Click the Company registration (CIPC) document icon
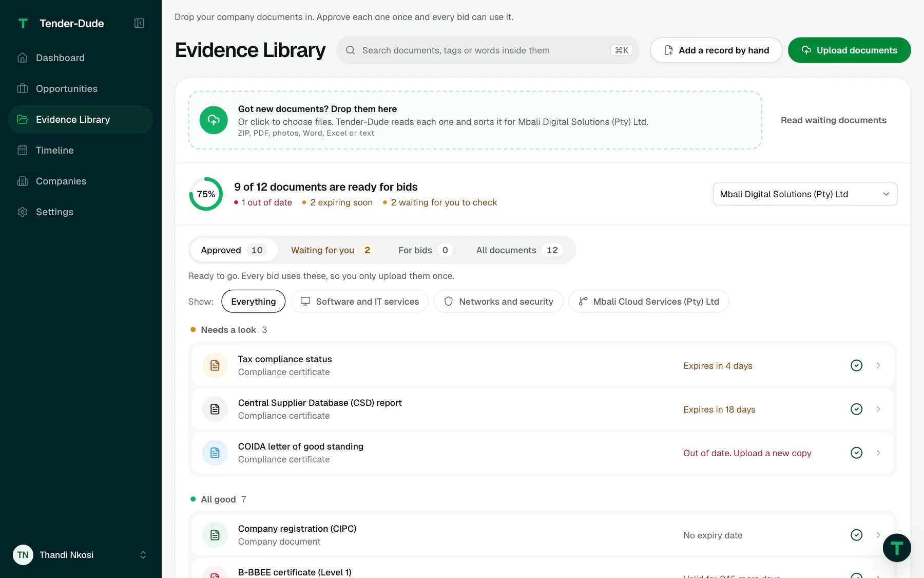This screenshot has width=924, height=578. click(x=215, y=535)
